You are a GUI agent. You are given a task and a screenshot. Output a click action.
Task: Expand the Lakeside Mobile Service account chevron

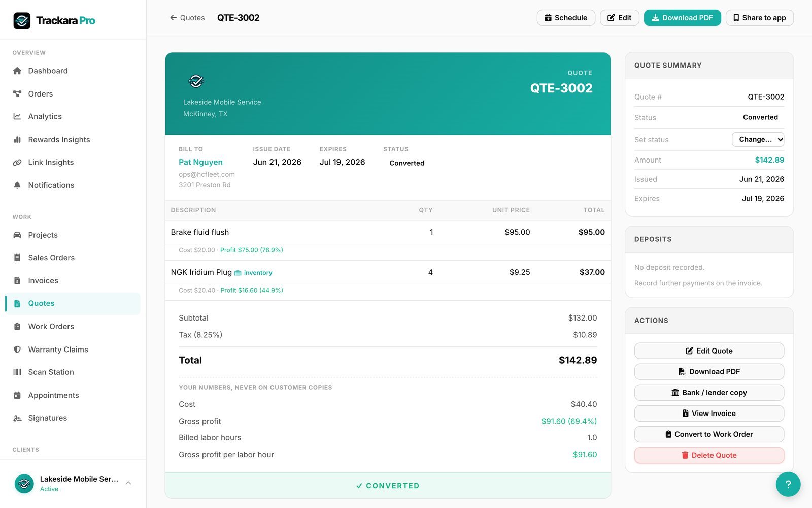[x=128, y=483]
